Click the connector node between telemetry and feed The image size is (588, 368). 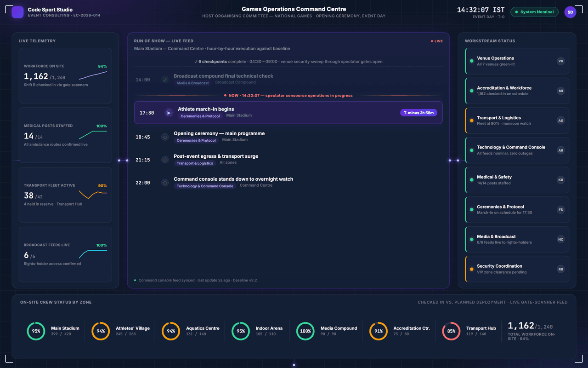(123, 160)
